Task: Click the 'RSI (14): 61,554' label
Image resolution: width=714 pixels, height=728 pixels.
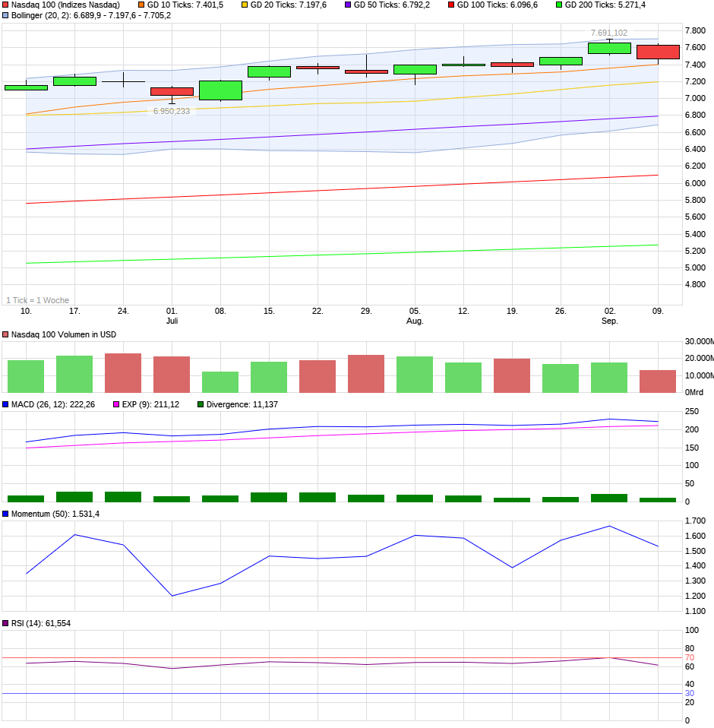Action: (41, 623)
